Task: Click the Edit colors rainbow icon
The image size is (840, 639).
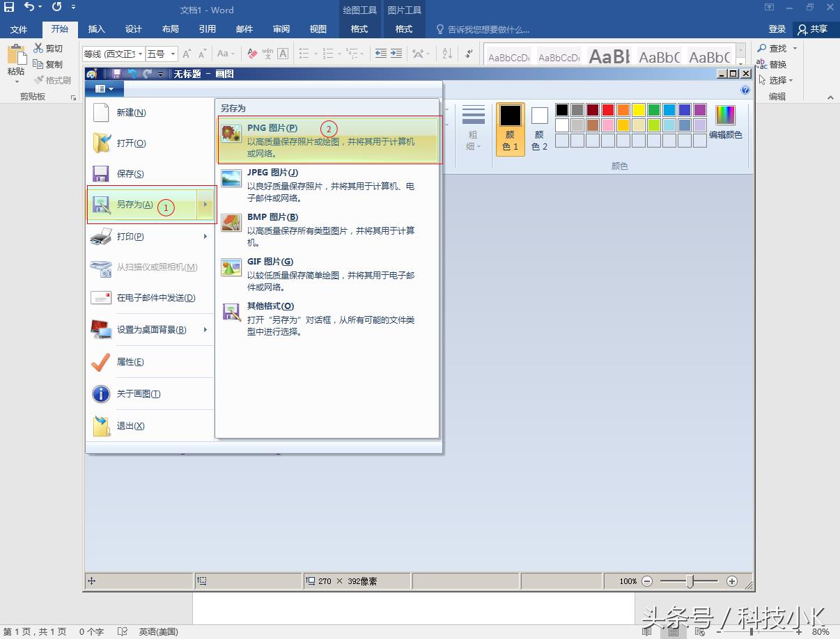Action: [x=725, y=116]
